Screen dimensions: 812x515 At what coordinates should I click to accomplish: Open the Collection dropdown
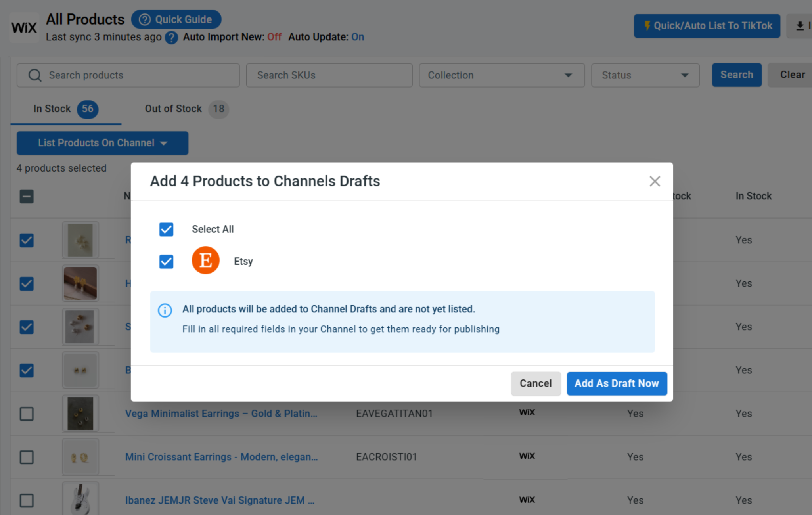(502, 75)
